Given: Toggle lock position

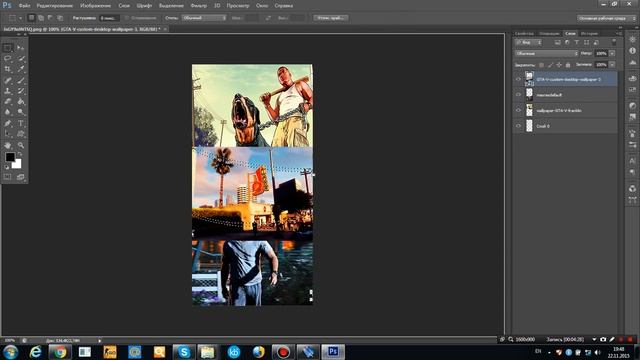Looking at the screenshot, I should click(x=559, y=65).
